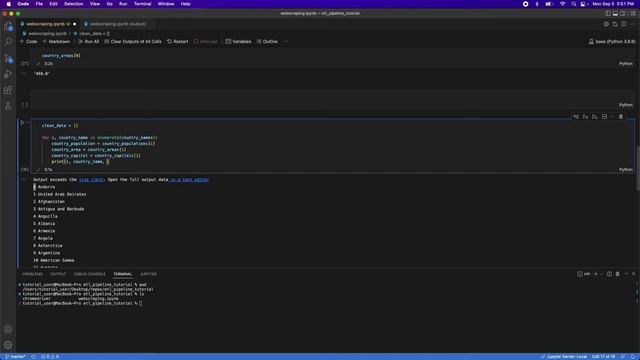Collapse the clean_data cell run options arrow
This screenshot has width=640, height=360.
28,122
